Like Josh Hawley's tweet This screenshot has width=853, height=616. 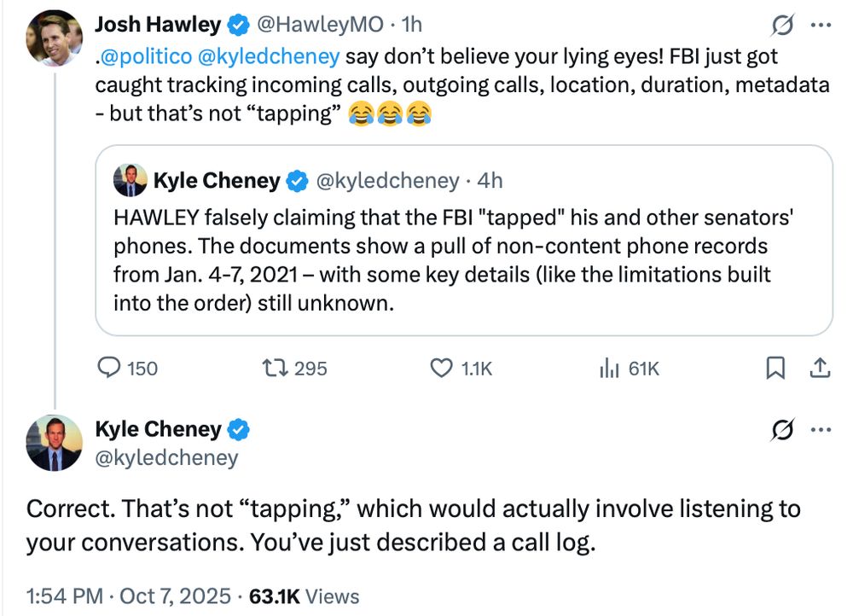click(x=441, y=368)
